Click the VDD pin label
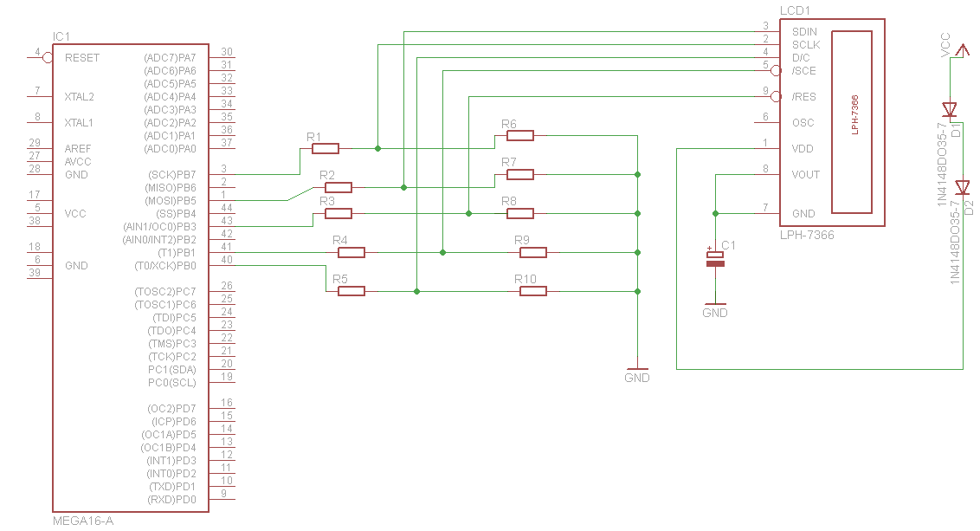The height and width of the screenshot is (531, 980). tap(803, 149)
